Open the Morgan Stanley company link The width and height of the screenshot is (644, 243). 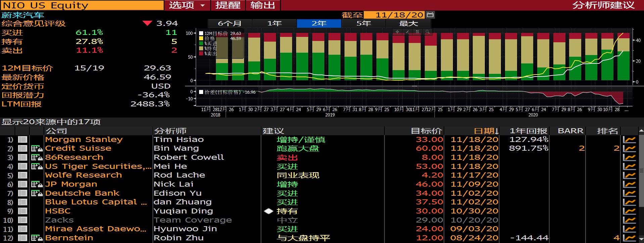coord(84,139)
